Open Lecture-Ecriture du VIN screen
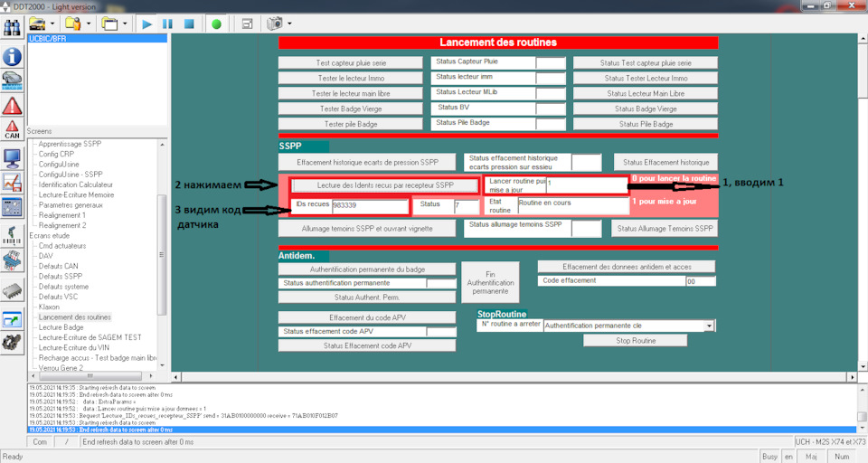This screenshot has width=868, height=463. pyautogui.click(x=73, y=348)
